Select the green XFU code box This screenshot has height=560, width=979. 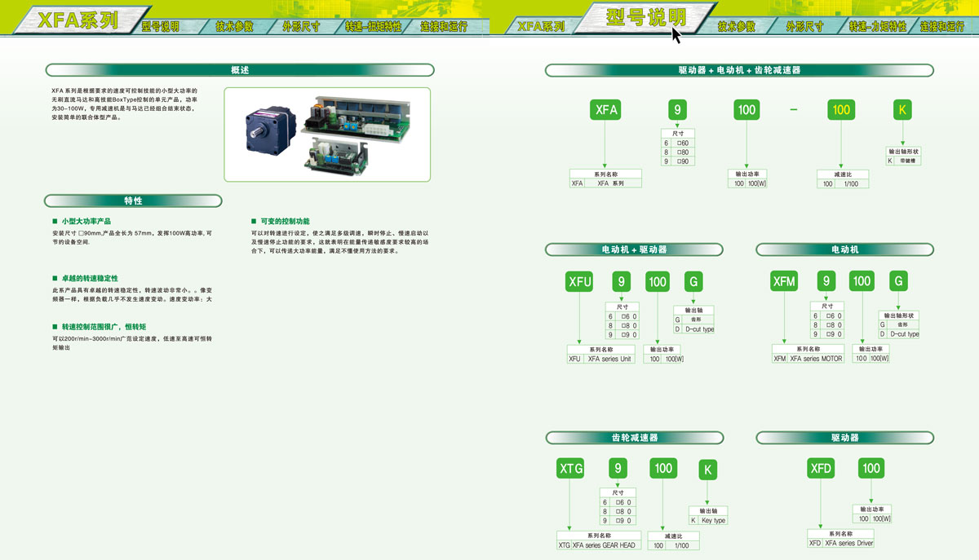579,282
